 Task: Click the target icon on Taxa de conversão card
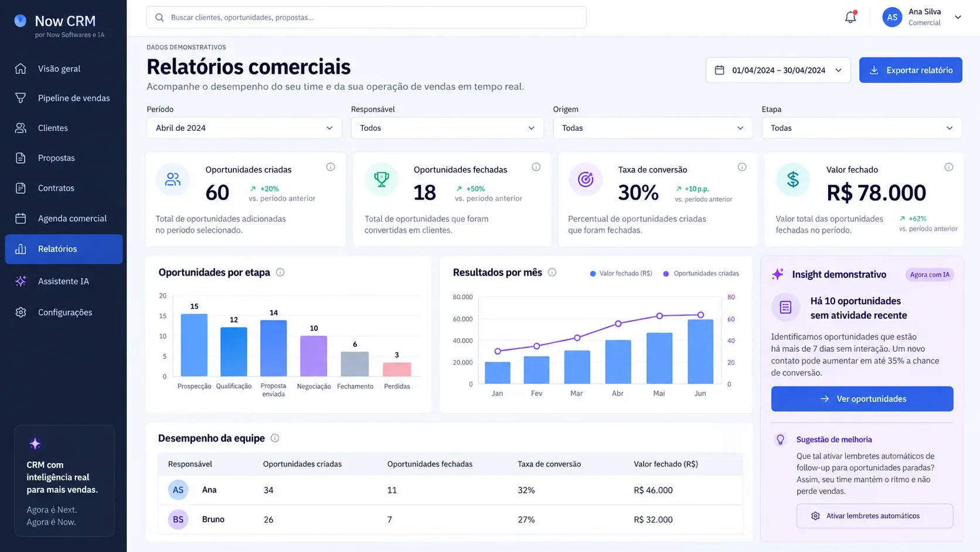586,180
